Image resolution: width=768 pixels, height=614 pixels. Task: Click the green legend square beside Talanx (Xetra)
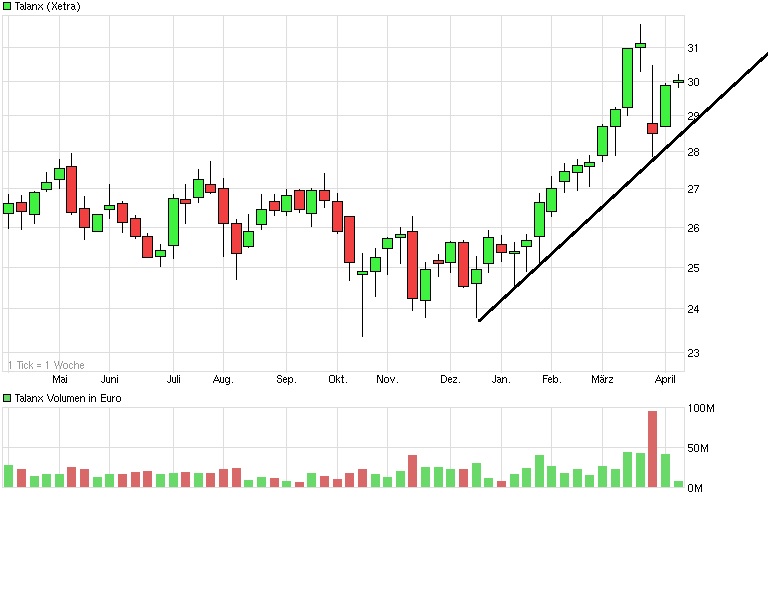point(8,7)
